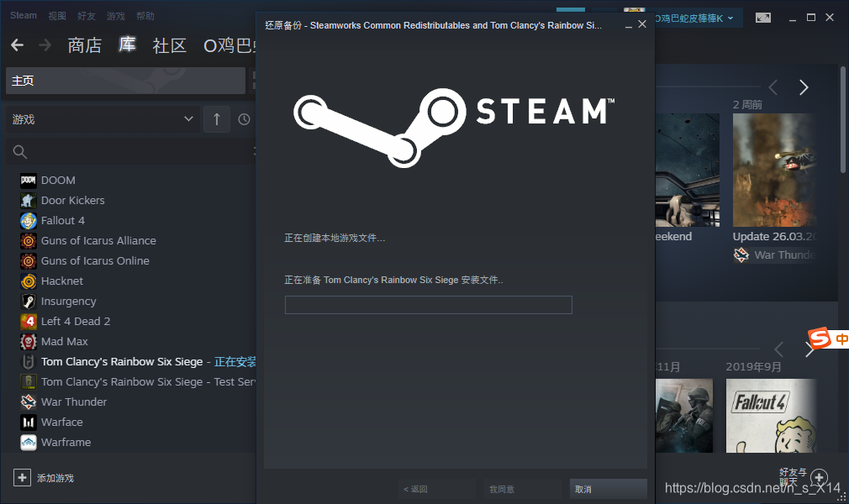Close the restore backup dialog
This screenshot has height=504, width=849.
[x=642, y=24]
